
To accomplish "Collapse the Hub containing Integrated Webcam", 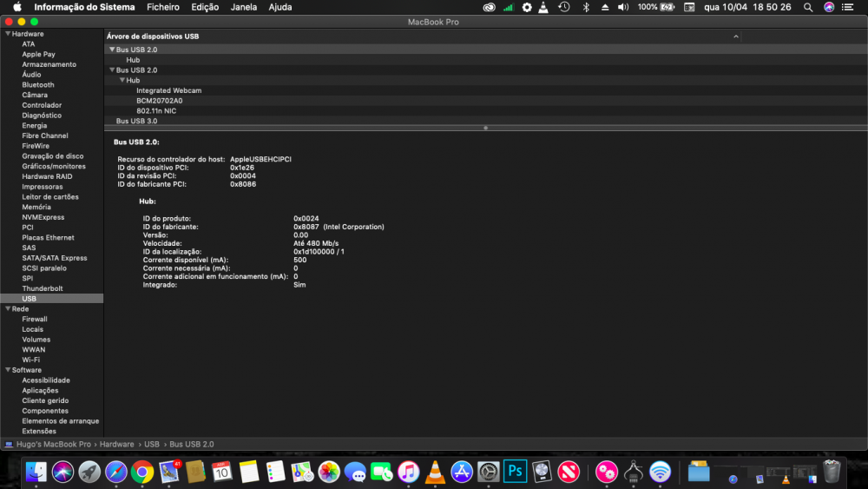I will coord(122,80).
